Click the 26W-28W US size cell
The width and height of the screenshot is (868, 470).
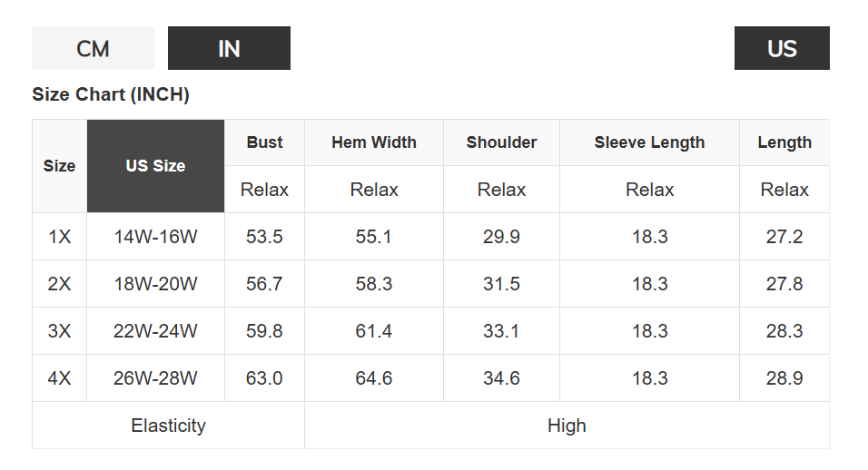pyautogui.click(x=155, y=378)
